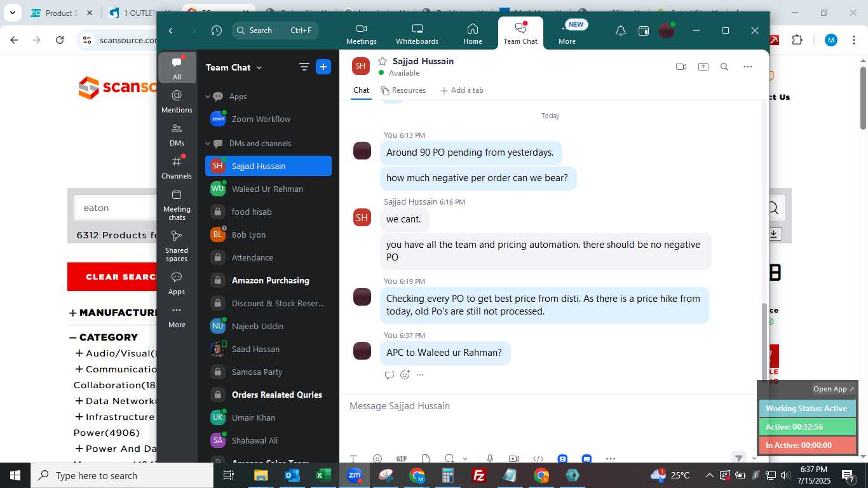Attach a file in the composer
This screenshot has height=488, width=868.
426,459
